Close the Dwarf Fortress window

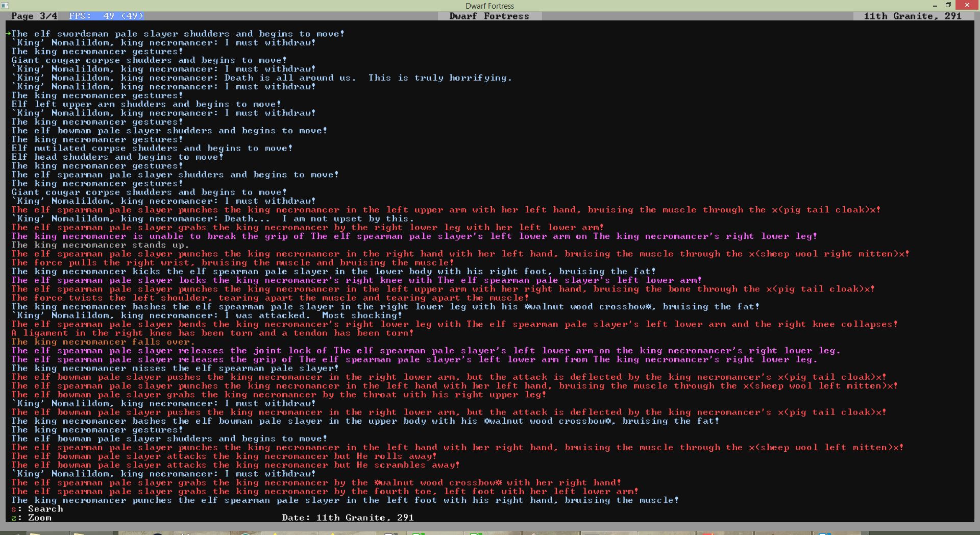(967, 5)
